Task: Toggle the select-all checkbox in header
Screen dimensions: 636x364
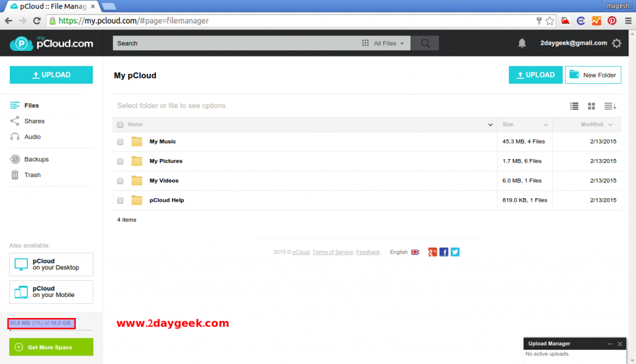Action: tap(120, 124)
